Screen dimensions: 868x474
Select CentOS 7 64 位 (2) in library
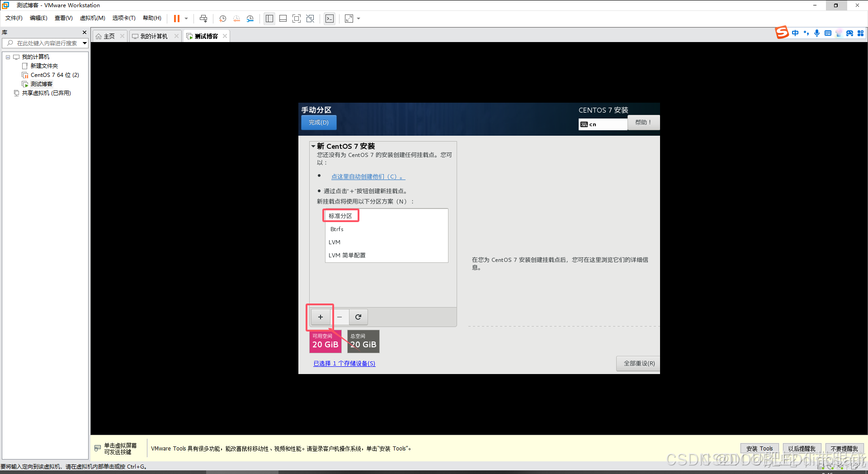tap(54, 75)
